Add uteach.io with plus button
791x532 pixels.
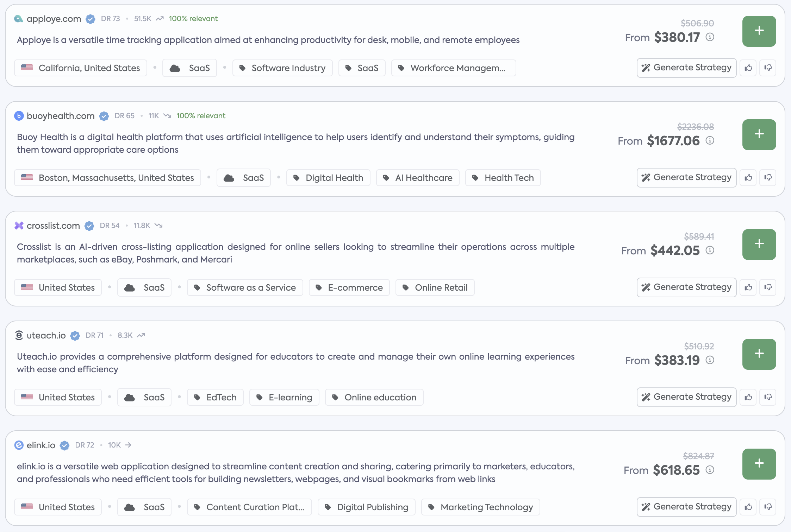click(x=759, y=354)
